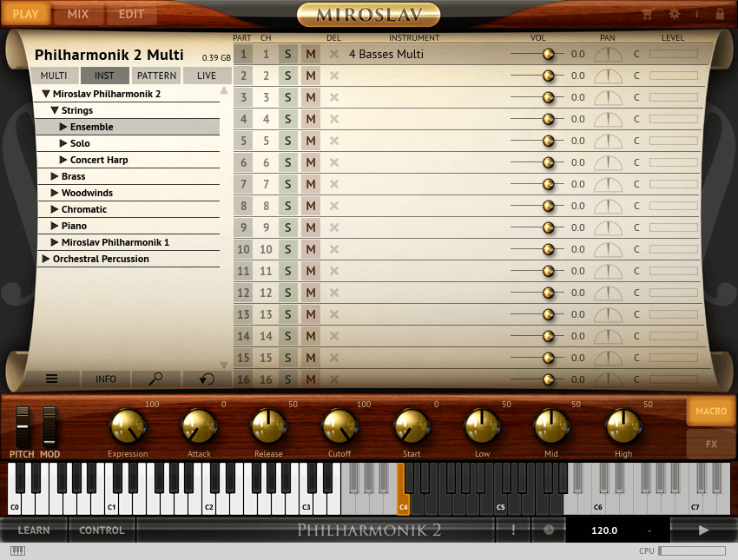Click the pan dial for part 1

tap(608, 55)
